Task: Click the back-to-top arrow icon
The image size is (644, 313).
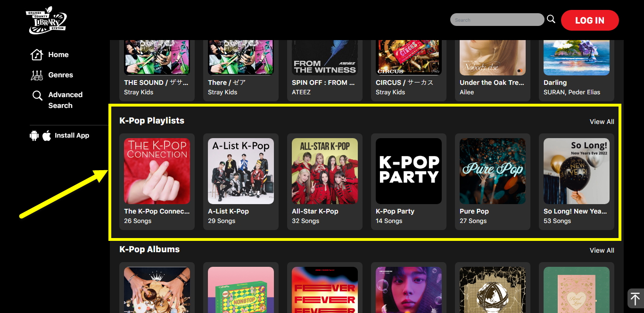Action: 635,298
